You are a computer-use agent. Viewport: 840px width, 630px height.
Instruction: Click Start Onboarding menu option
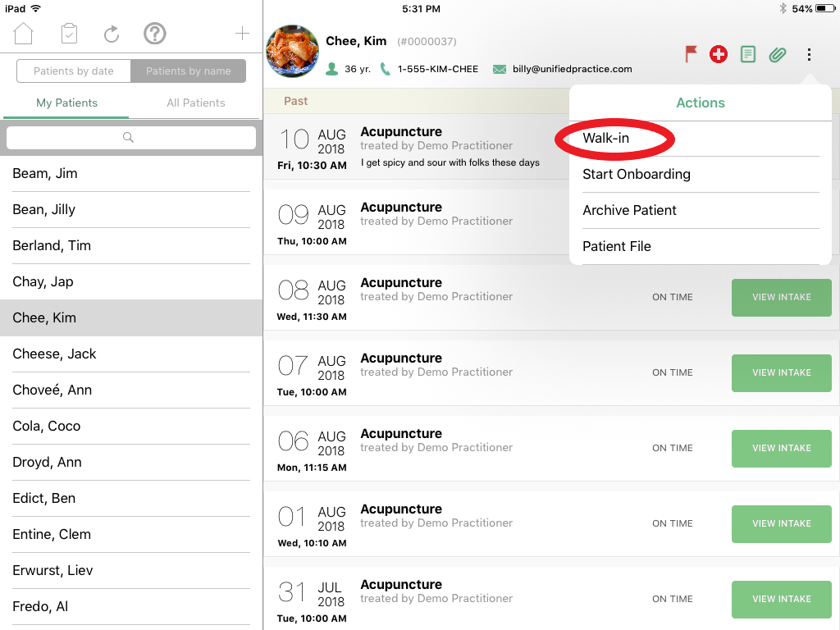[637, 174]
